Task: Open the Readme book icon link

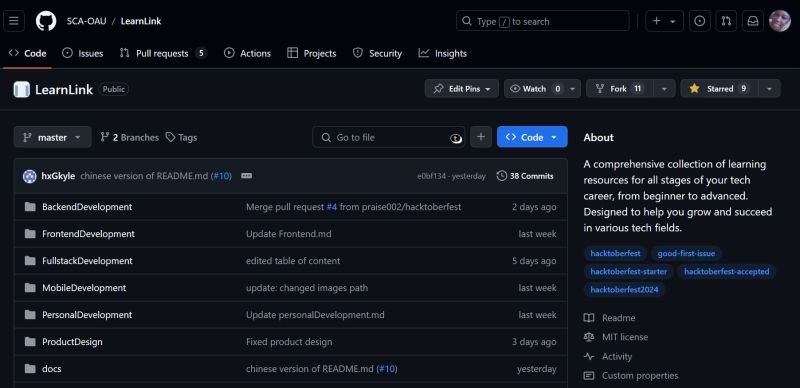Action: point(589,318)
